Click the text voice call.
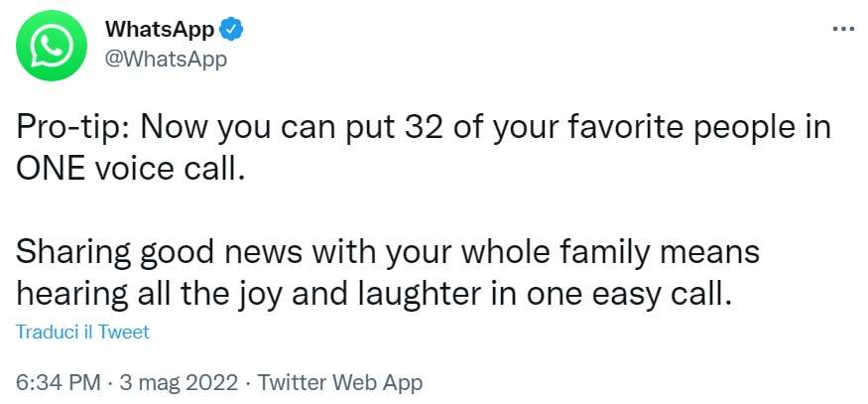 (x=168, y=169)
